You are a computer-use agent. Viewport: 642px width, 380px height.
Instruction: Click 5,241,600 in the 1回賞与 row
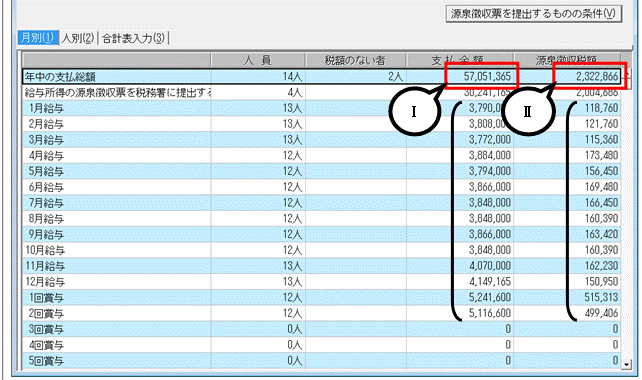pyautogui.click(x=490, y=297)
